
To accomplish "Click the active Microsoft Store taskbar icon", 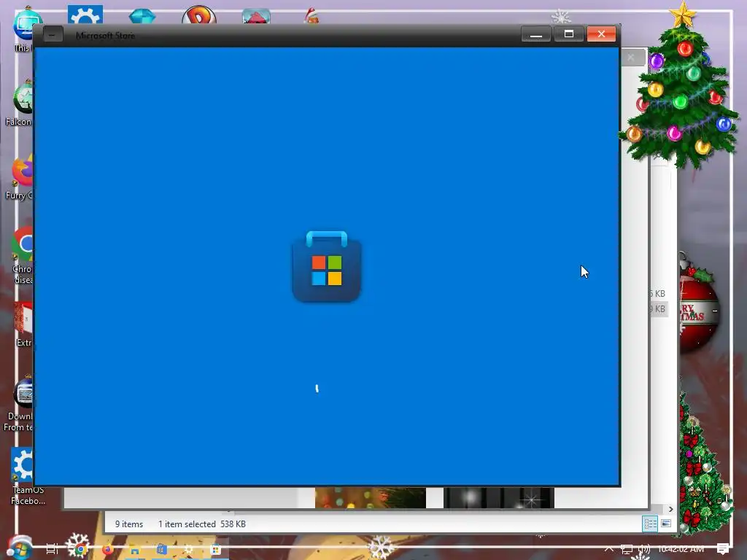I will (x=216, y=550).
